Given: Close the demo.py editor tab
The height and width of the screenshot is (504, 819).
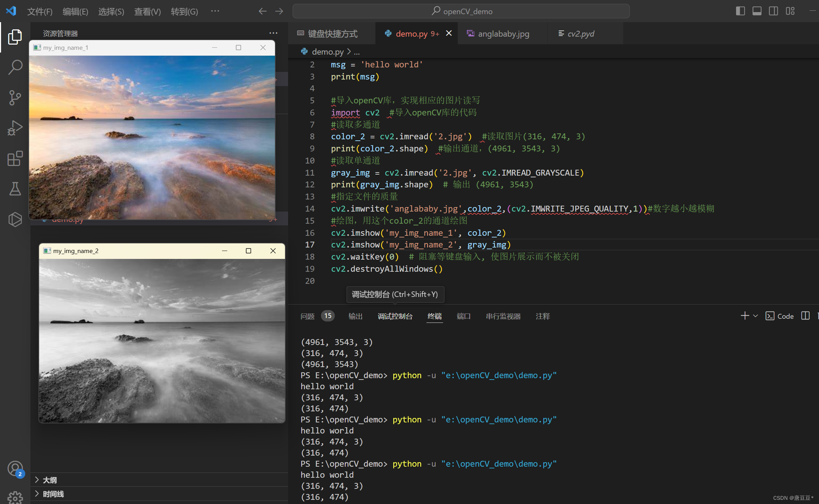Looking at the screenshot, I should (449, 33).
